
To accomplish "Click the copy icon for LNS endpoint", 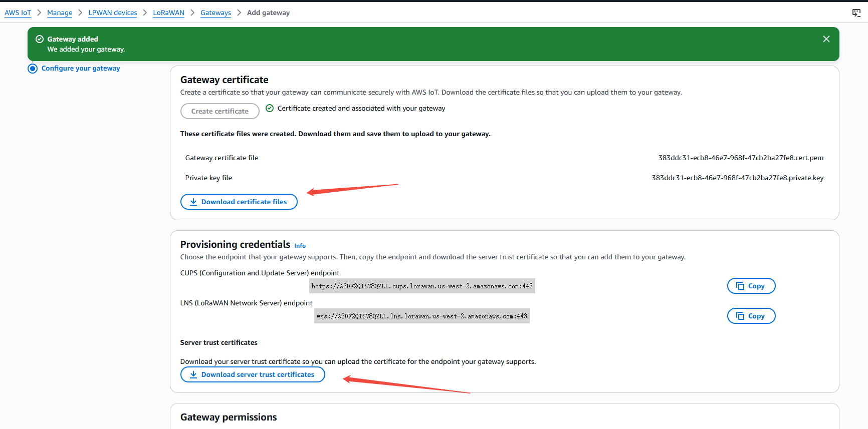I will tap(740, 316).
